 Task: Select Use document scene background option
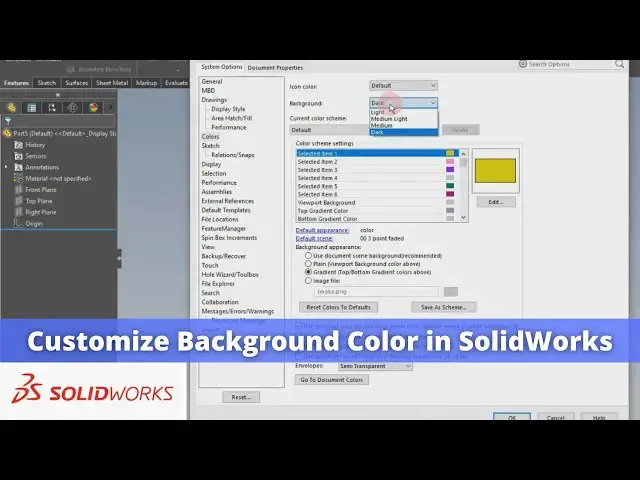pyautogui.click(x=308, y=256)
